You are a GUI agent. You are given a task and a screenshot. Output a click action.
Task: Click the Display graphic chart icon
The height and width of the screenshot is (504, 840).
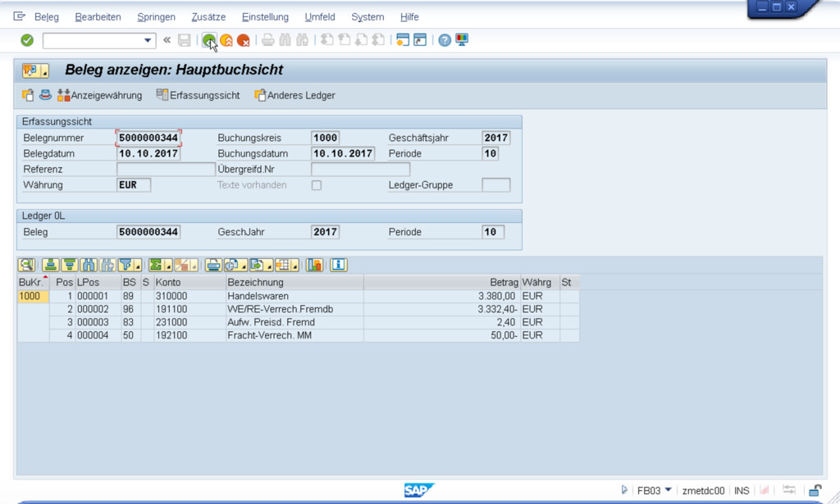click(x=314, y=265)
